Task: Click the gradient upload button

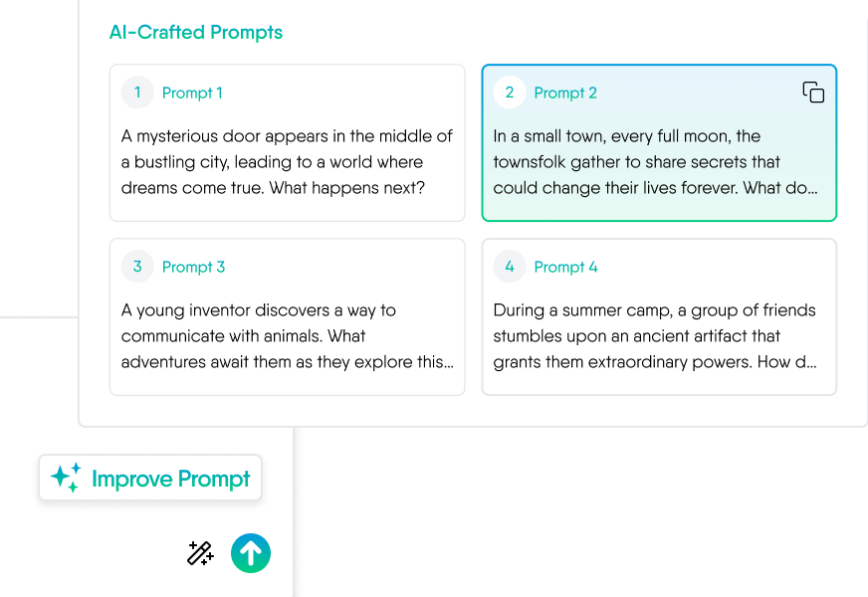Action: click(x=250, y=553)
